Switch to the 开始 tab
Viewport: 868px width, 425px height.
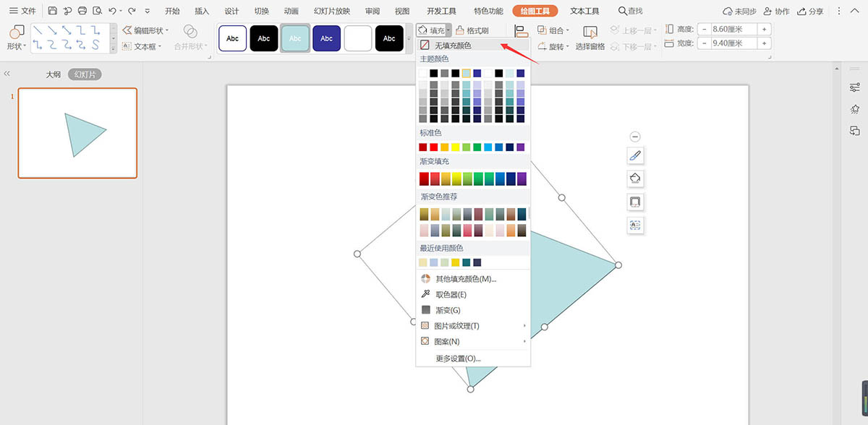click(172, 11)
